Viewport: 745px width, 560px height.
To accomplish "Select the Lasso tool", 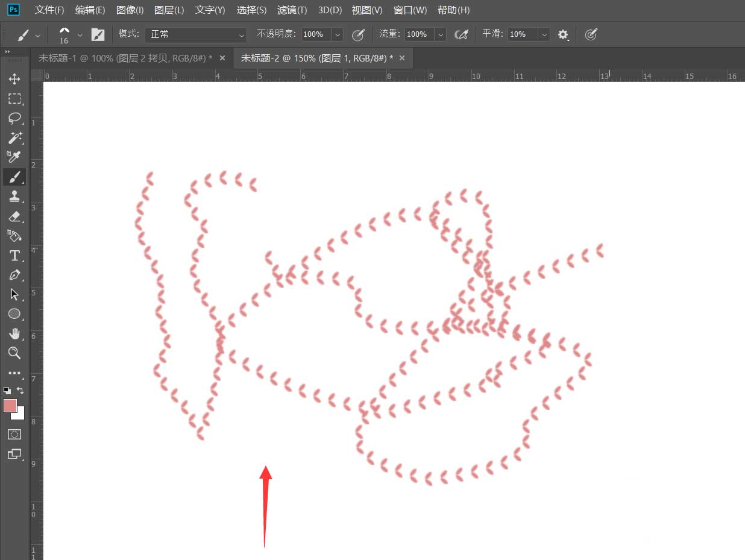I will [14, 118].
